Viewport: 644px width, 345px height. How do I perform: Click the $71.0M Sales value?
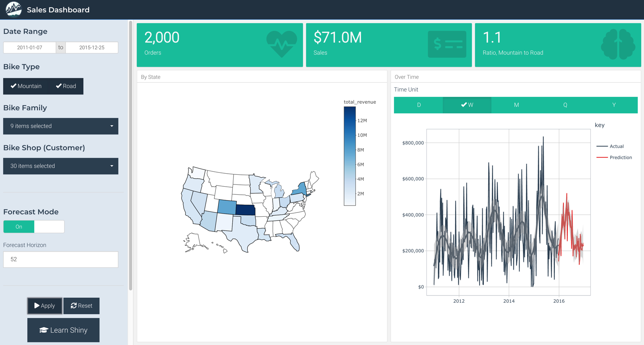tap(338, 38)
